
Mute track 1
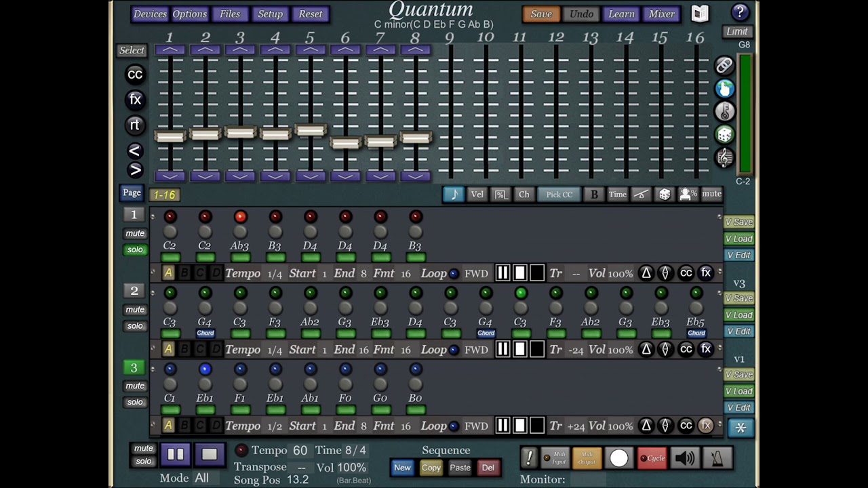(x=135, y=233)
